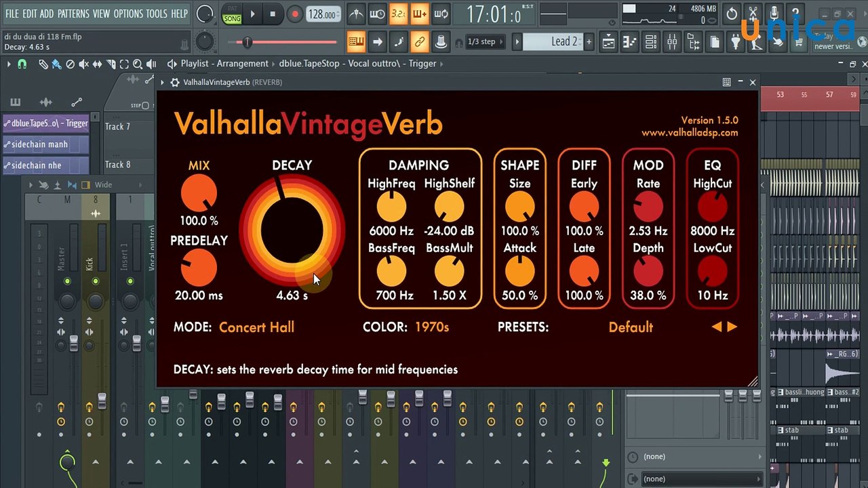The width and height of the screenshot is (868, 488).
Task: Go to the previous preset arrow
Action: coord(717,327)
